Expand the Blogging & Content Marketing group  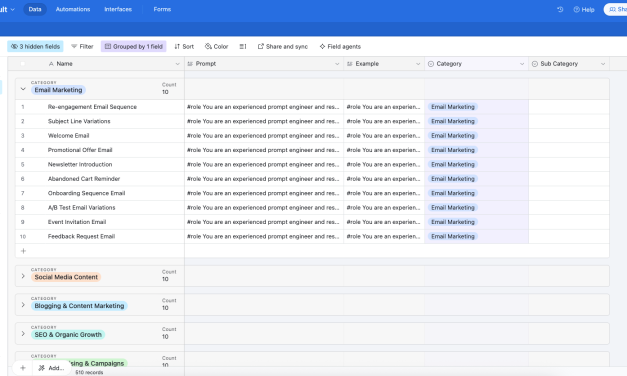23,305
